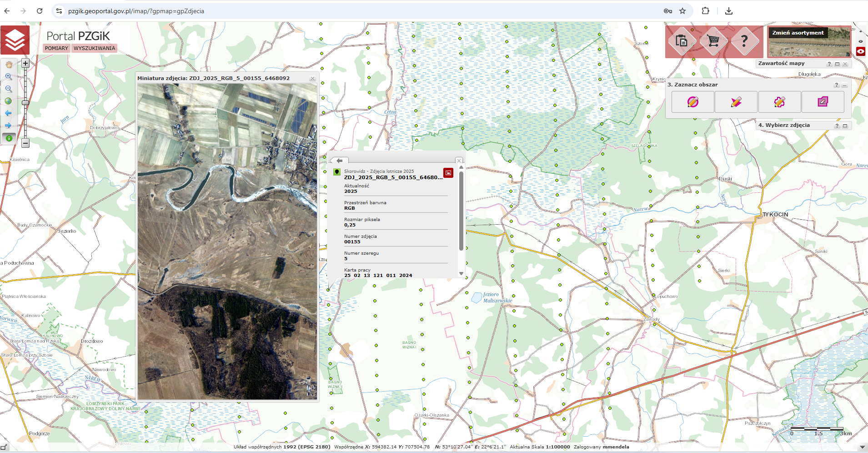Toggle the red eye visibility button
Screen dimensions: 868x453
(x=861, y=51)
